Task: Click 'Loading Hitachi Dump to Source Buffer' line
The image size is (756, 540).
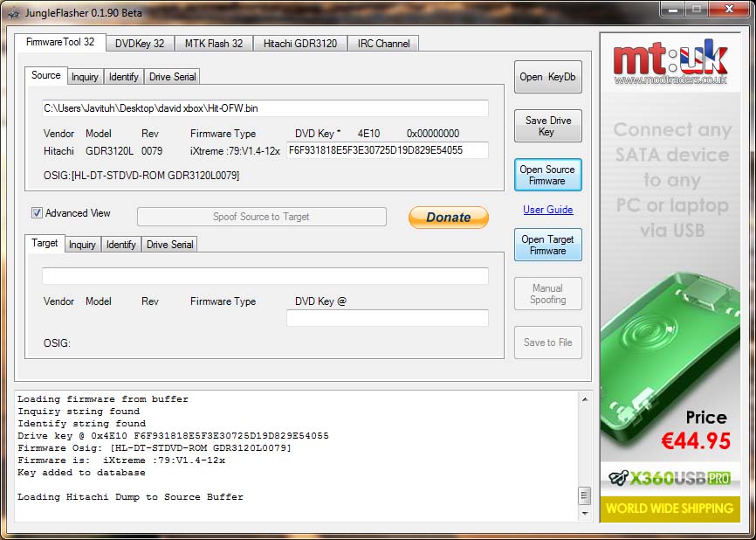Action: click(130, 497)
